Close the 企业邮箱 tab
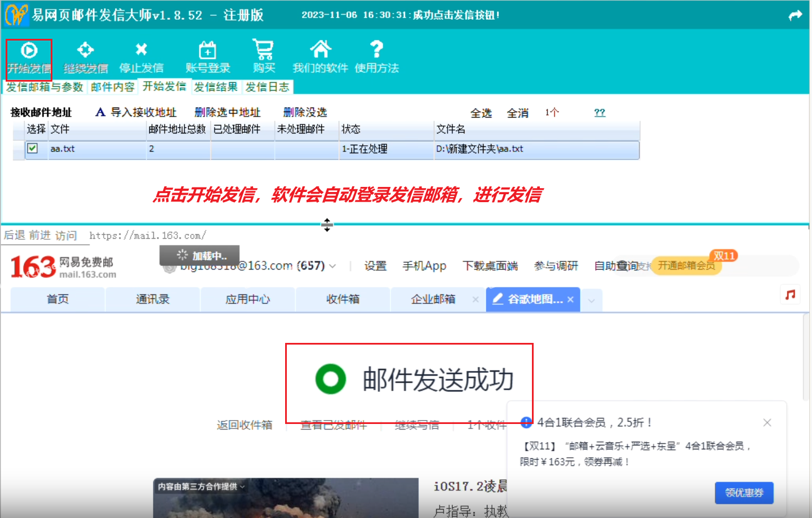This screenshot has width=812, height=518. pos(476,300)
